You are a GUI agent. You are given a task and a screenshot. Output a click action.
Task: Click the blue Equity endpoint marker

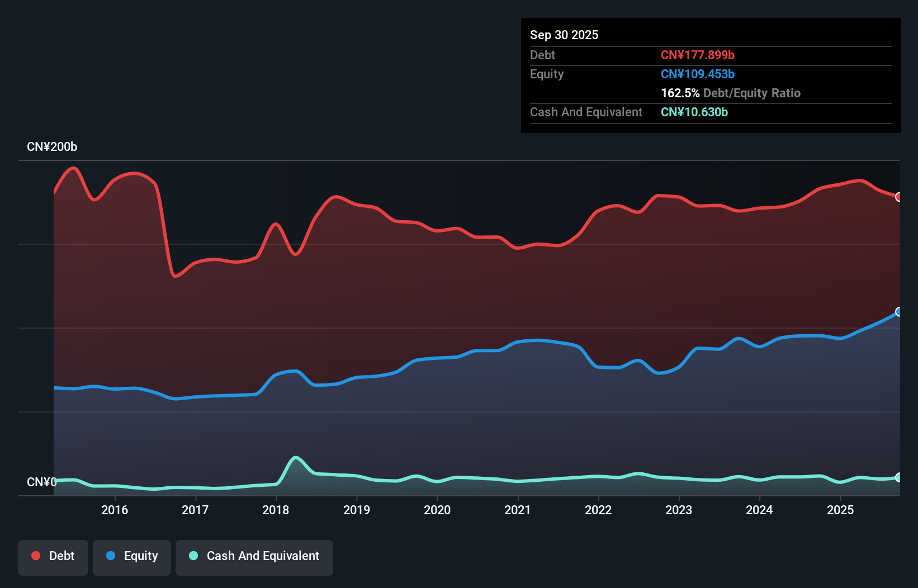coord(899,312)
